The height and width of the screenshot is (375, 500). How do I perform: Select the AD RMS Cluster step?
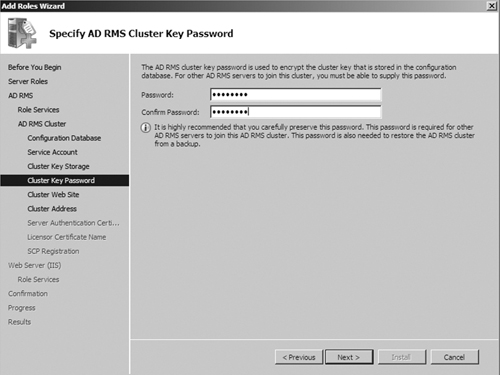point(42,124)
